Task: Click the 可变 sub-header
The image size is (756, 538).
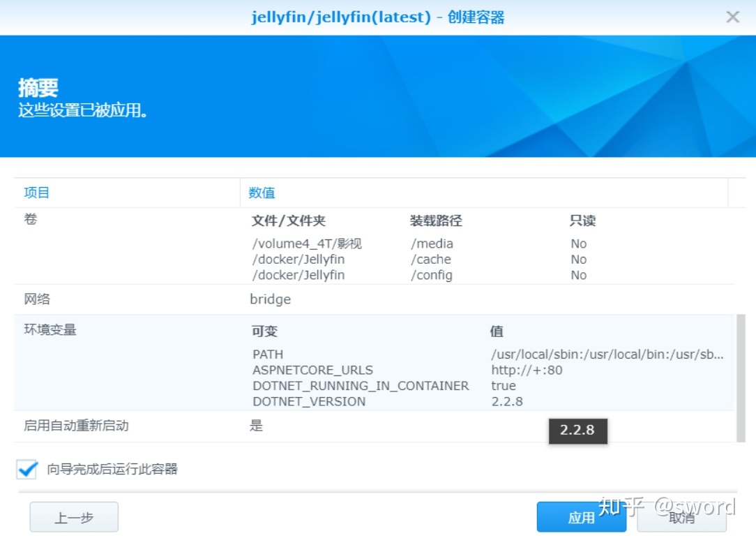Action: click(x=265, y=331)
